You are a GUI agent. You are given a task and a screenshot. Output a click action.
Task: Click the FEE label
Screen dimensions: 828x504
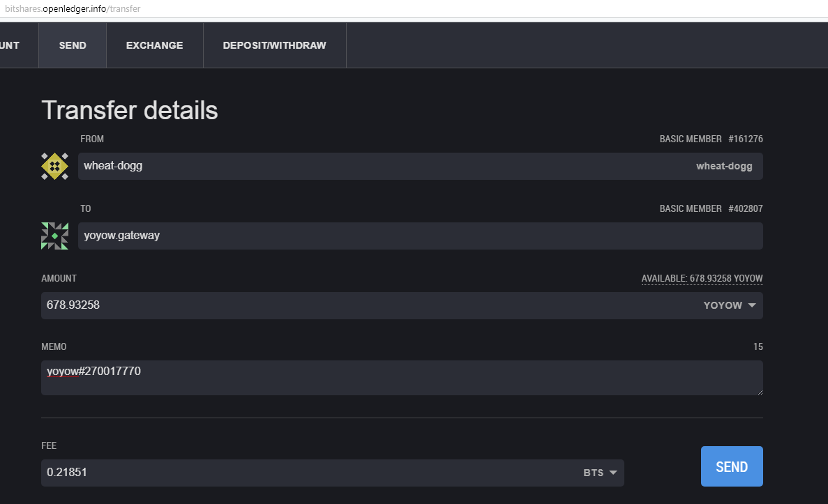(49, 445)
